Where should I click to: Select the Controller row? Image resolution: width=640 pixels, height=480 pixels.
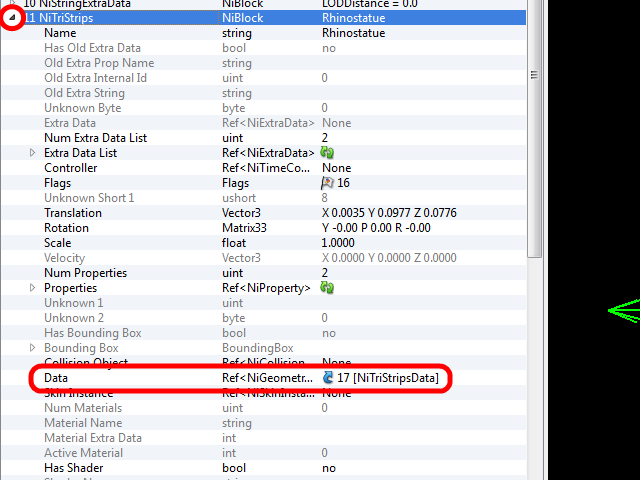point(70,168)
